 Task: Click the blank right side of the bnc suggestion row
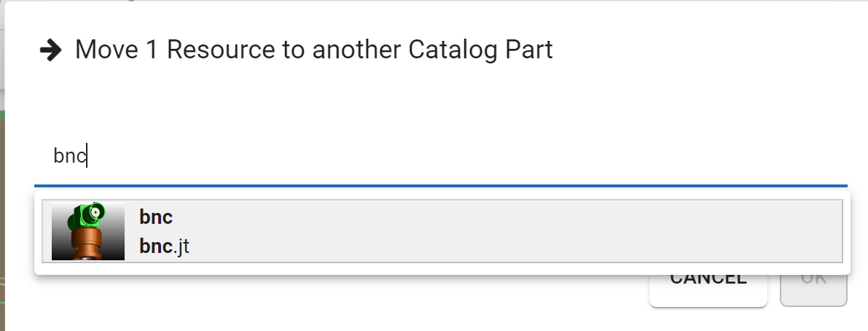click(554, 231)
